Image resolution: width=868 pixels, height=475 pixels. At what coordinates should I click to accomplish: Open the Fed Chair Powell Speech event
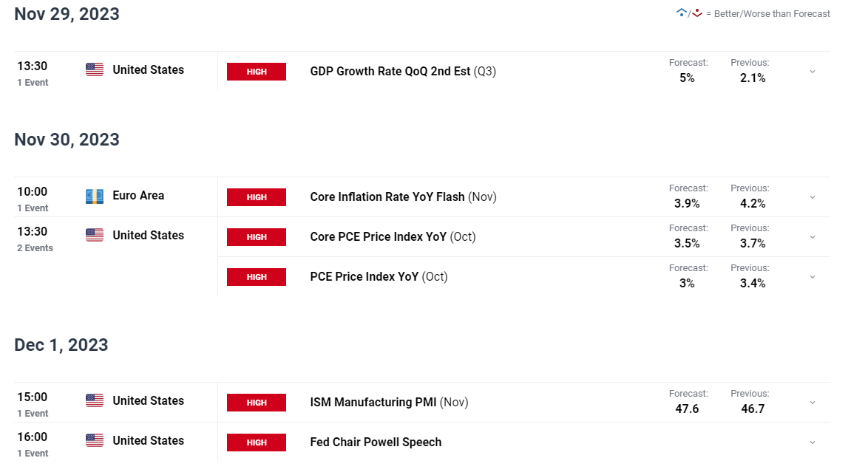pos(376,442)
